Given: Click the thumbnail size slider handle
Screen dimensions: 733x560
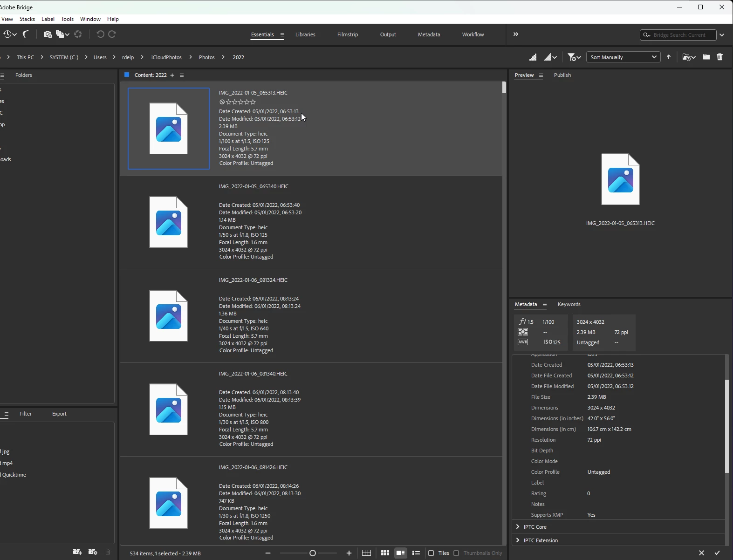Looking at the screenshot, I should click(313, 553).
